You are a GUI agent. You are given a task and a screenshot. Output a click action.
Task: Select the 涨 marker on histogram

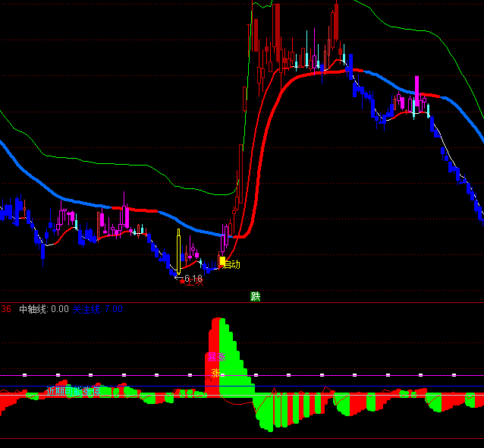[215, 372]
